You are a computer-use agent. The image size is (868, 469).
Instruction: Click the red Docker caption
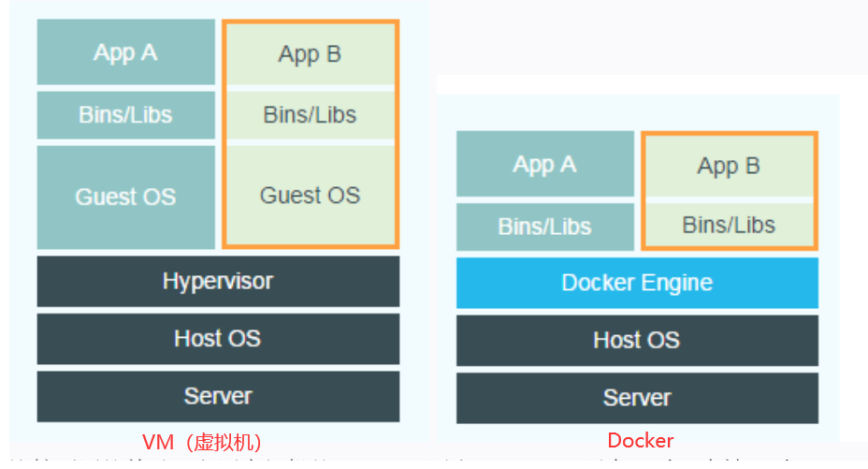pos(641,441)
